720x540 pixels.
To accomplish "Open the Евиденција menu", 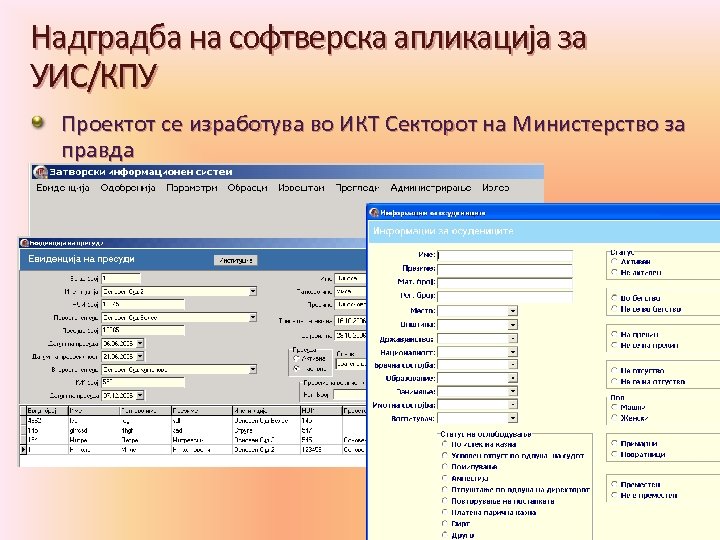I will (x=62, y=188).
